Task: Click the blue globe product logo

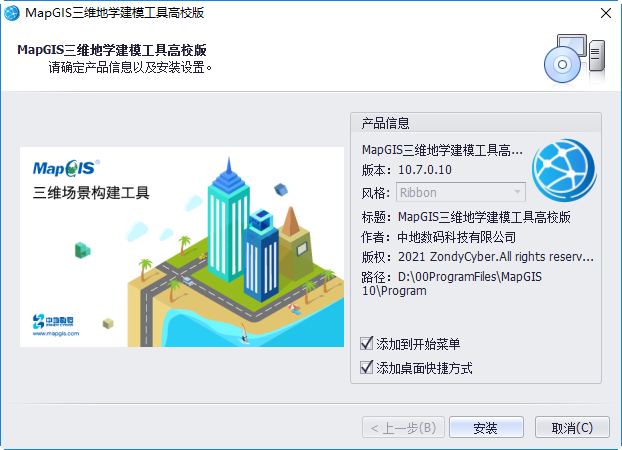Action: (563, 166)
